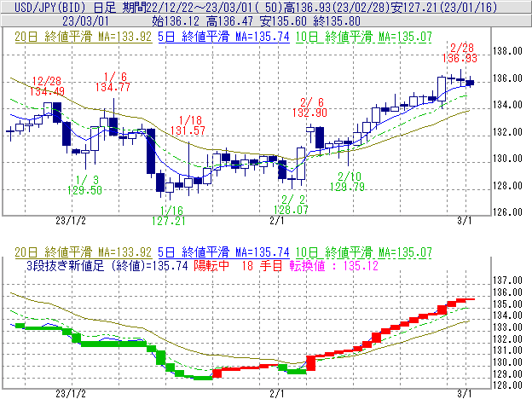Click the red 18 手目 count text

click(263, 265)
